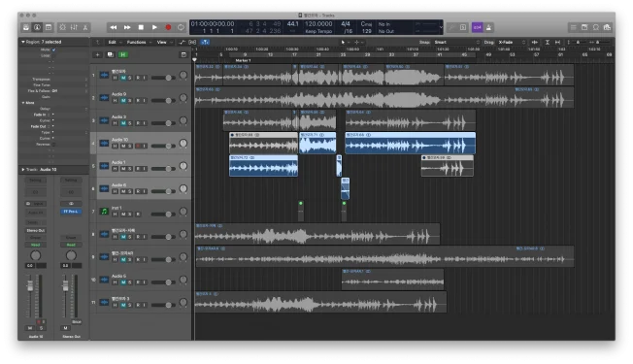
Task: Toggle the Loop checkbox in Region inspector
Action: coord(54,55)
